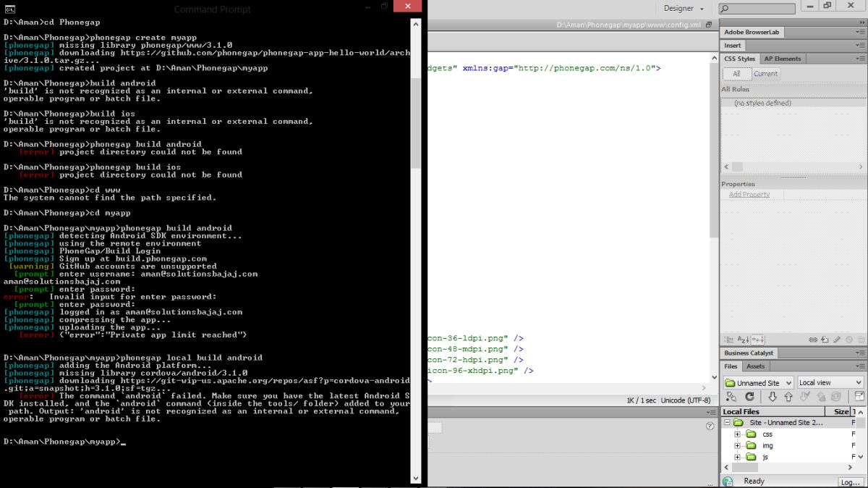Click the Refresh icon in Files panel

749,397
